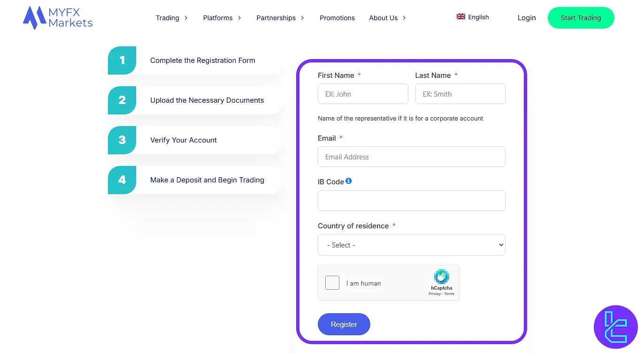The height and width of the screenshot is (354, 644).
Task: Click the Login link
Action: click(527, 18)
